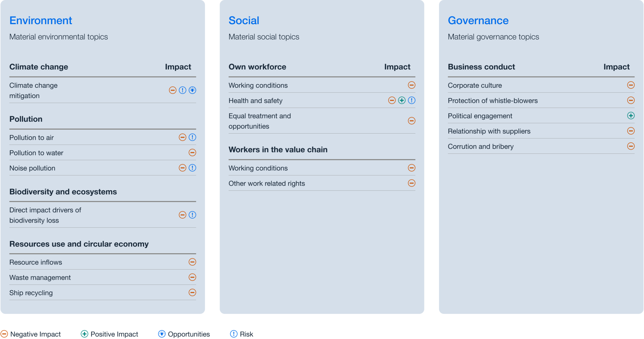Screen dimensions: 644x339
Task: Open the Social section title
Action: click(244, 20)
